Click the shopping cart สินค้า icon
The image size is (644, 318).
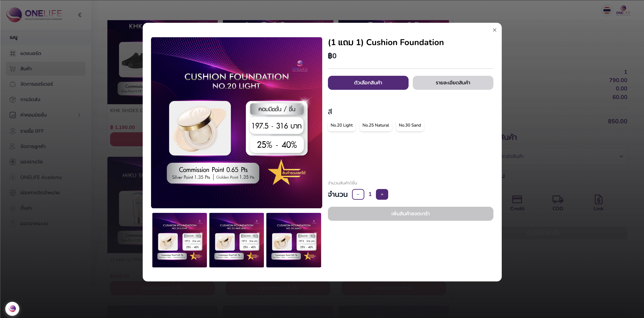pyautogui.click(x=12, y=69)
